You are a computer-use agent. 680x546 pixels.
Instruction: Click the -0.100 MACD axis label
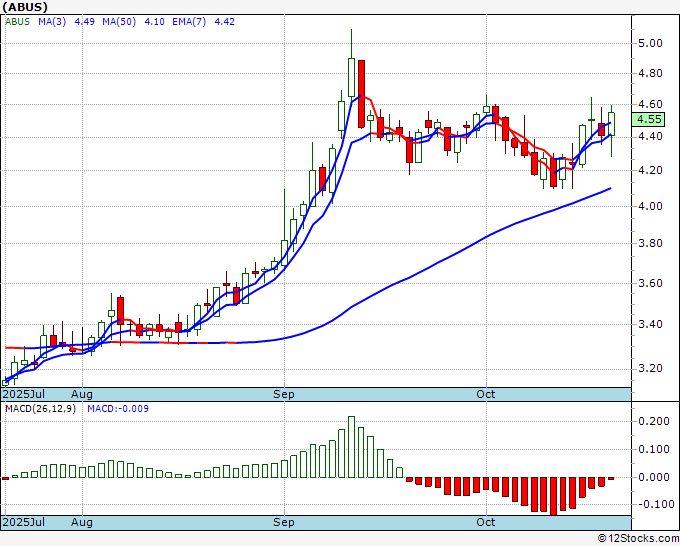click(650, 503)
